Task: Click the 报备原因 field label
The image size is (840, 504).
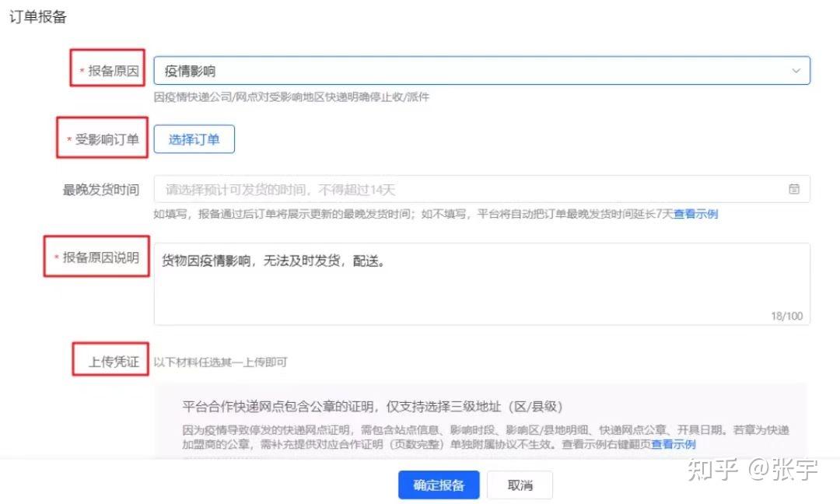Action: (114, 71)
